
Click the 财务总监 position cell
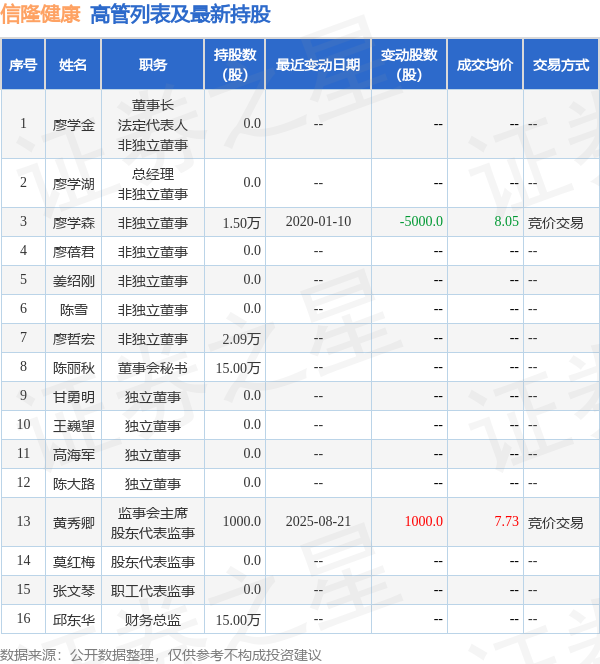pos(152,620)
